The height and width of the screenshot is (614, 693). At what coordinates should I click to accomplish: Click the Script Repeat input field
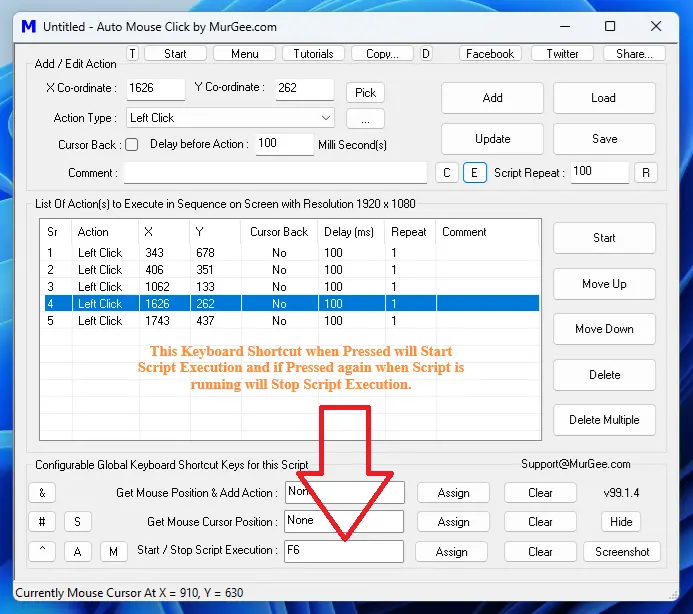tap(600, 172)
